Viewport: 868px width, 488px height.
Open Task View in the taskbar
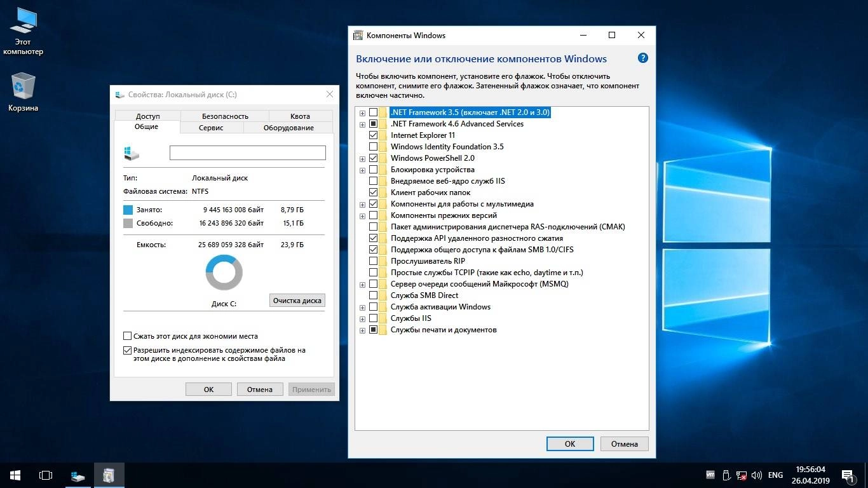click(46, 475)
